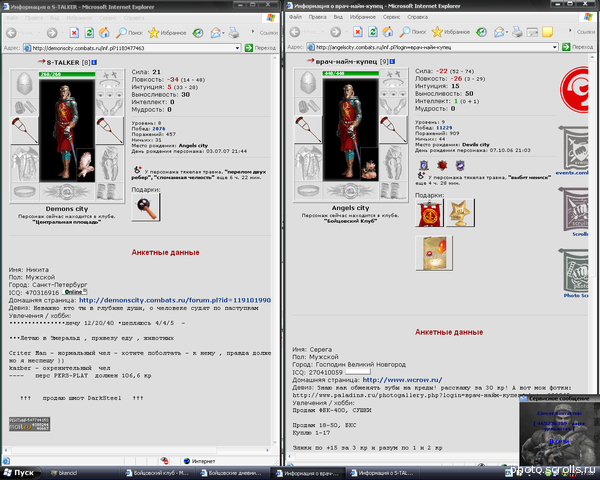Open Mail icon in S-TALKER window
600x480 pixels.
pos(216,33)
